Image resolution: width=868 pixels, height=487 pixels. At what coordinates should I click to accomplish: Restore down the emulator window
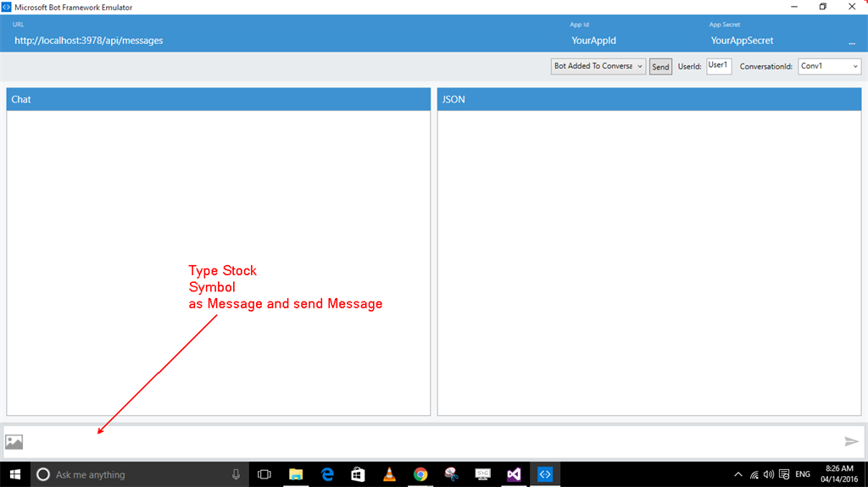(823, 7)
